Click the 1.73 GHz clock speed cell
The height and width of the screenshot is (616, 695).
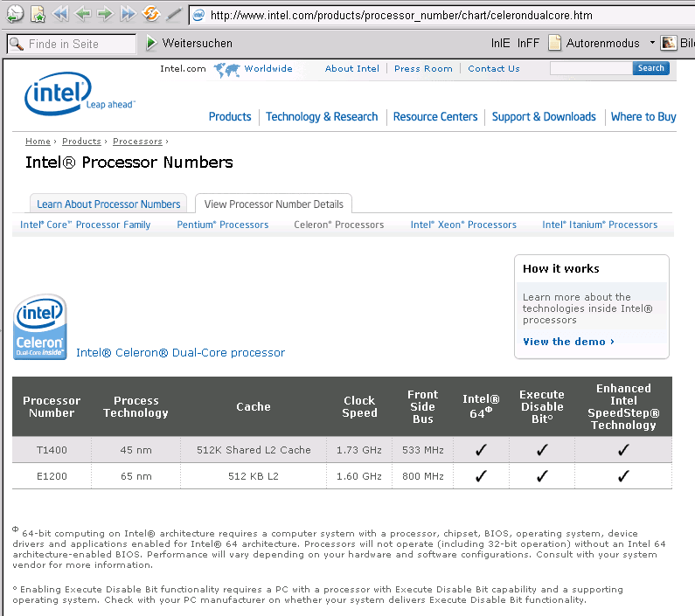(x=359, y=450)
